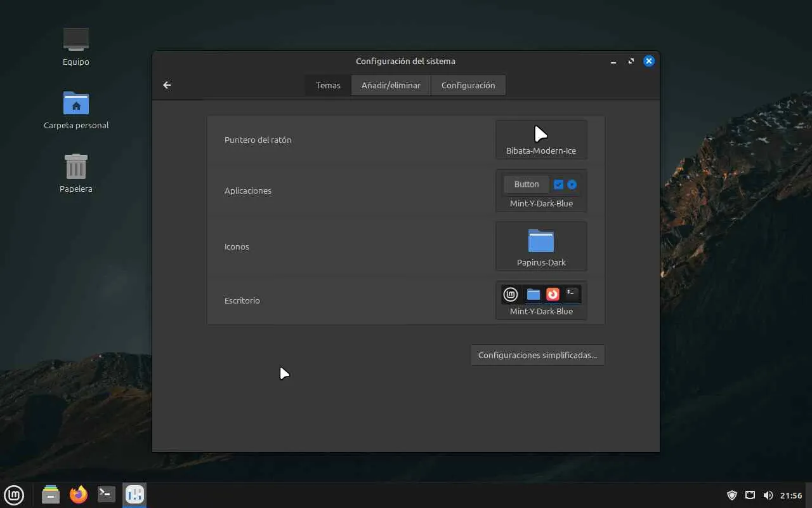Click the Puntero del ratón label
812x508 pixels.
[x=258, y=140]
